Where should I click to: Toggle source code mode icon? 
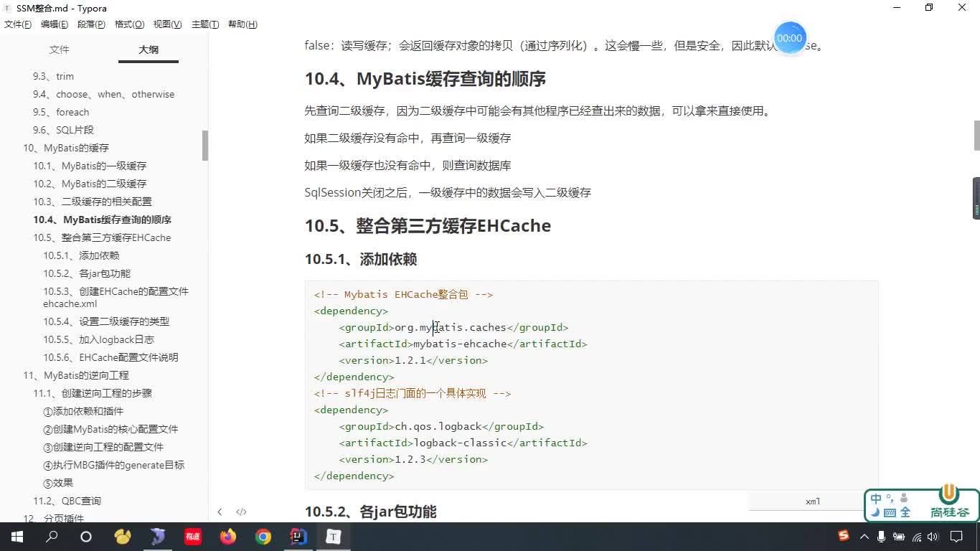tap(242, 512)
